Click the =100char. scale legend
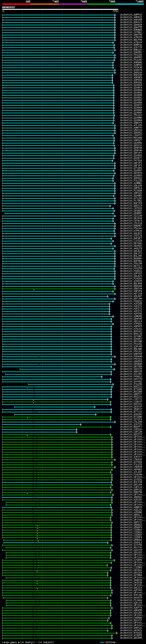The width and height of the screenshot is (146, 644). pos(109,642)
